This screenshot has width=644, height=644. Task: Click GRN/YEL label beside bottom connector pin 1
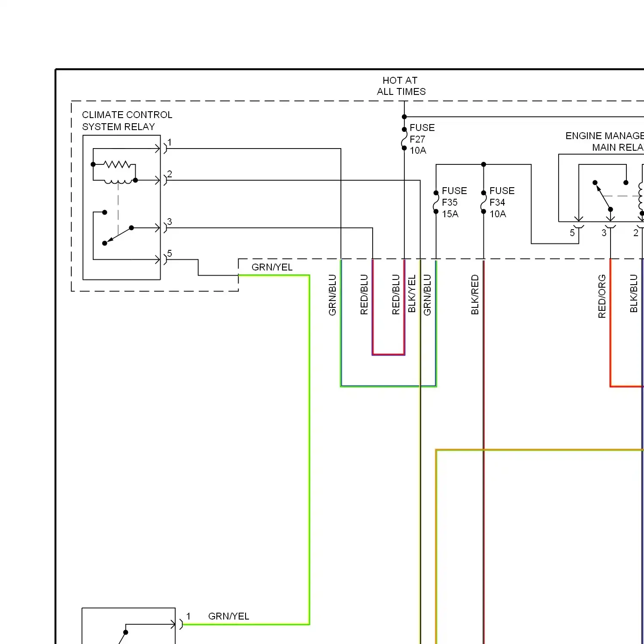tap(228, 616)
